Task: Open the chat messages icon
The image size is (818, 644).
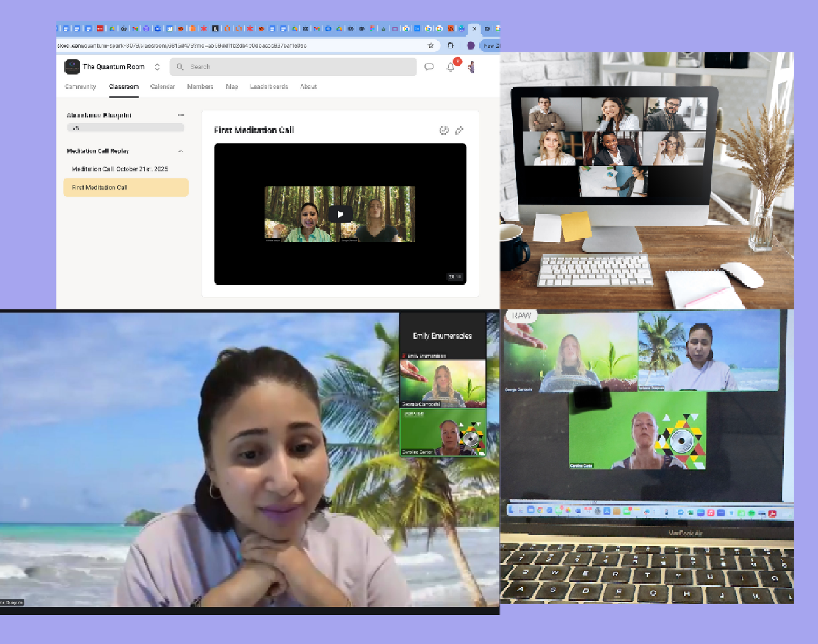Action: (x=429, y=67)
